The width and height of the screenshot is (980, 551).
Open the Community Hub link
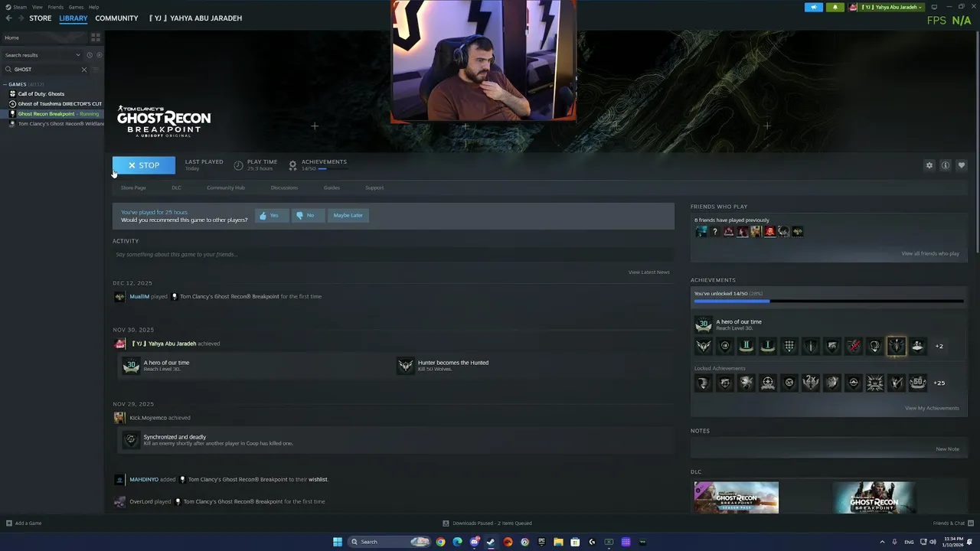tap(226, 187)
